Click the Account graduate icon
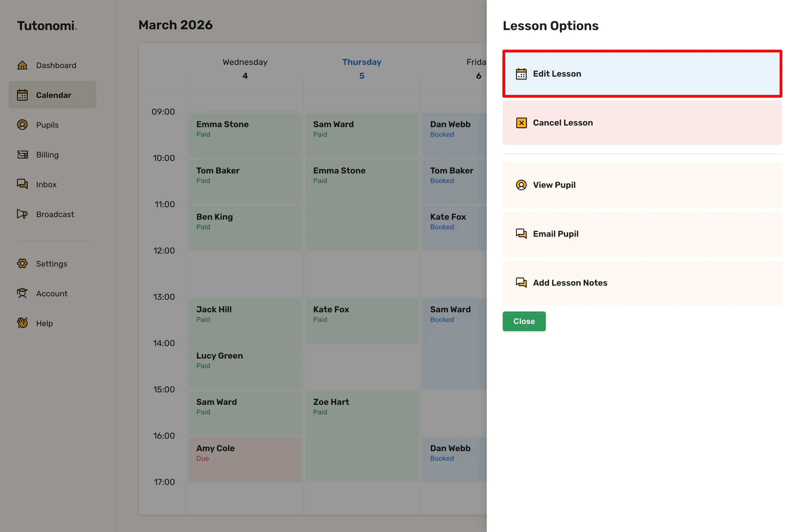This screenshot has height=532, width=798. [22, 293]
